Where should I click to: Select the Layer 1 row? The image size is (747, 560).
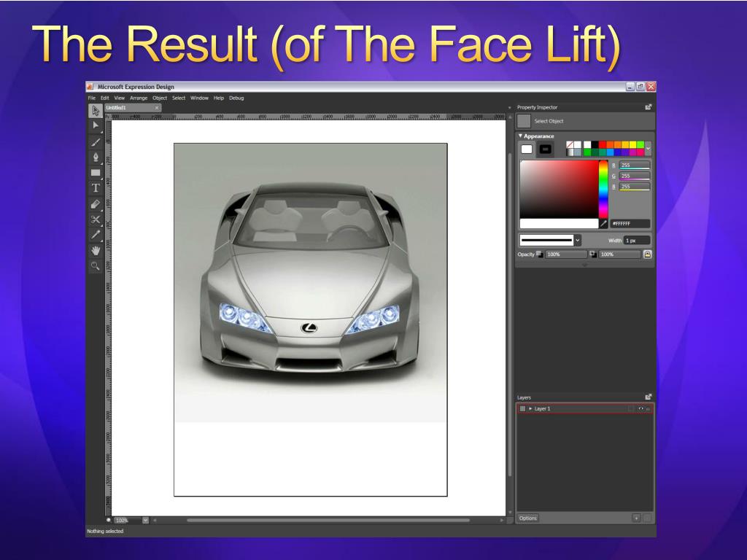tap(585, 408)
